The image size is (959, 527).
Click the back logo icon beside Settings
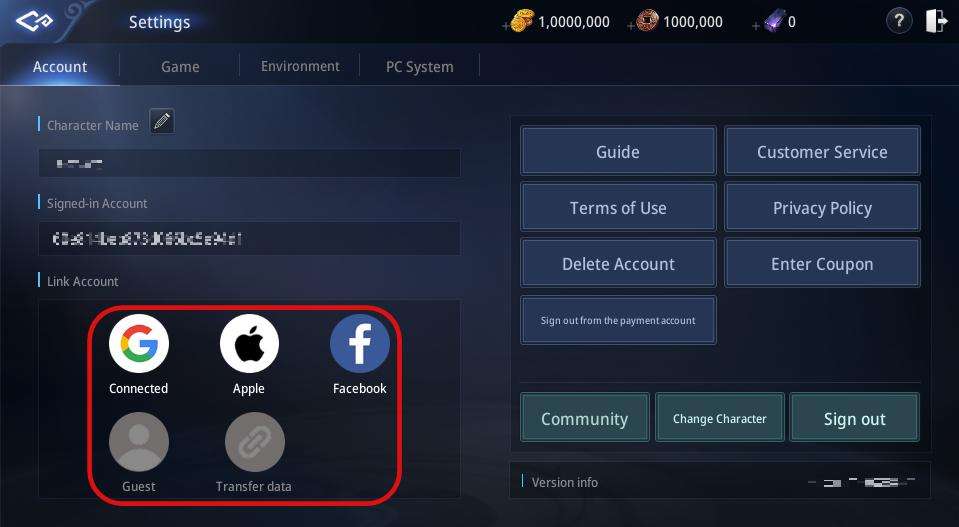click(x=34, y=22)
